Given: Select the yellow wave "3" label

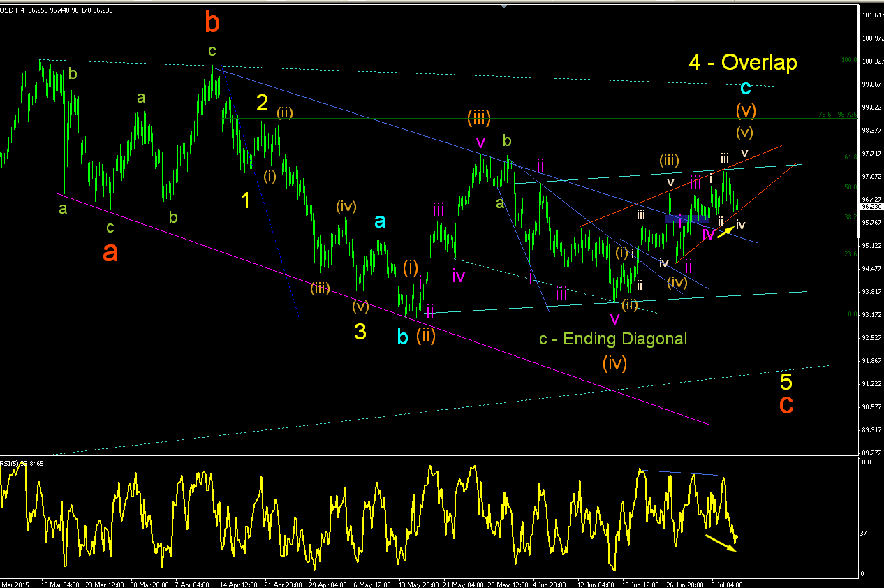Looking at the screenshot, I should click(x=360, y=332).
